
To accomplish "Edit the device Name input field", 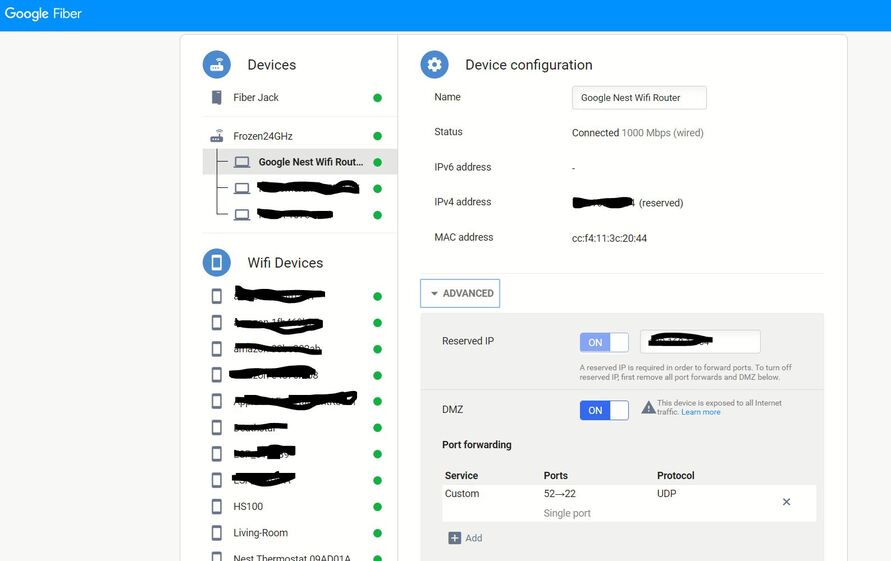I will pos(639,98).
